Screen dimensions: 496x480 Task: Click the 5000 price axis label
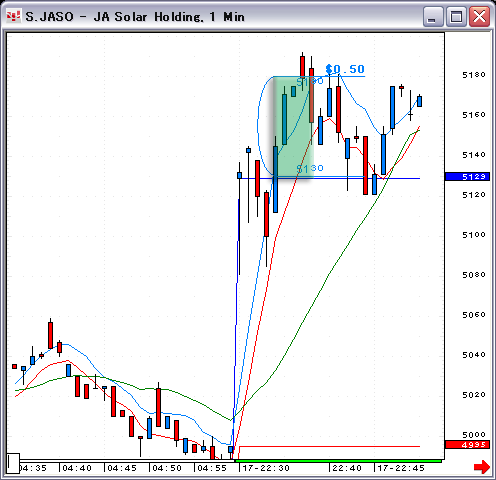click(x=474, y=435)
